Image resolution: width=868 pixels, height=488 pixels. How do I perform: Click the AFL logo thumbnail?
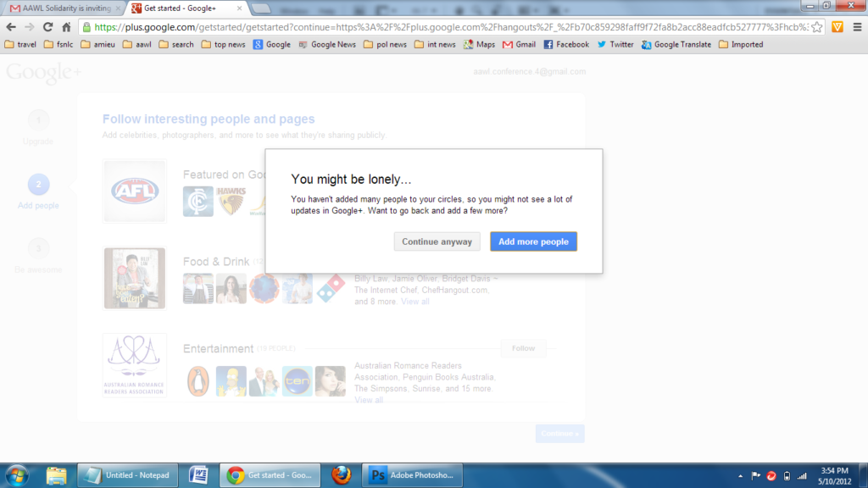(x=135, y=191)
